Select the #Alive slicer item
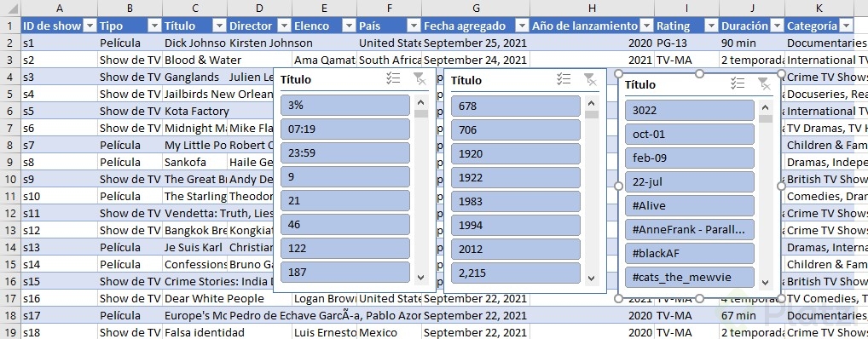The height and width of the screenshot is (339, 868). 689,206
